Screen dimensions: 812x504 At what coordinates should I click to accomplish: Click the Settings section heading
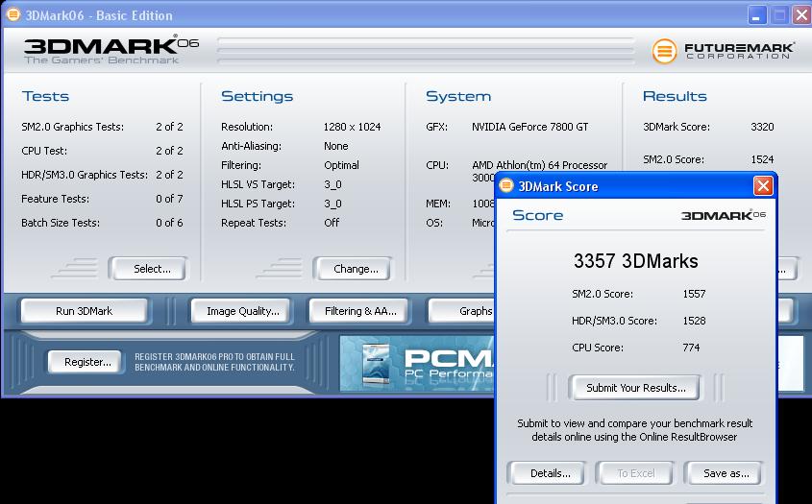click(x=257, y=96)
